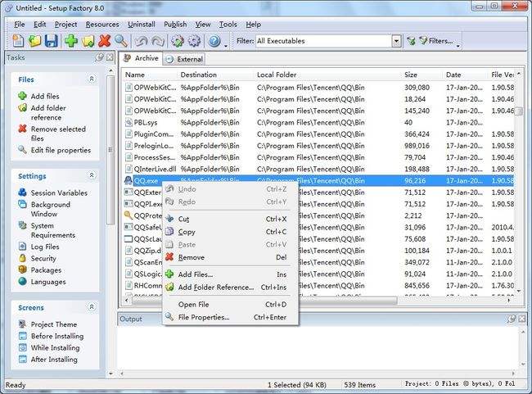Switch to the Archive tab
The height and width of the screenshot is (394, 532).
[x=142, y=58]
